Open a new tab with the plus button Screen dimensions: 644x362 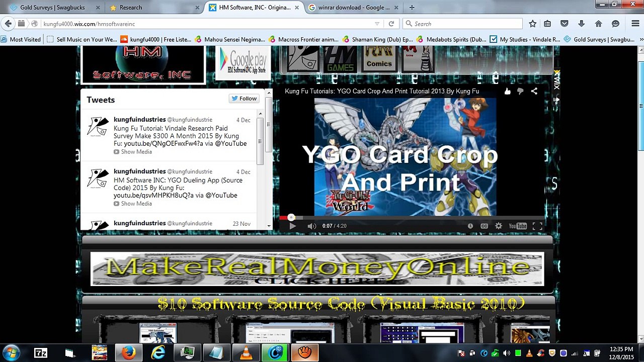[x=412, y=8]
